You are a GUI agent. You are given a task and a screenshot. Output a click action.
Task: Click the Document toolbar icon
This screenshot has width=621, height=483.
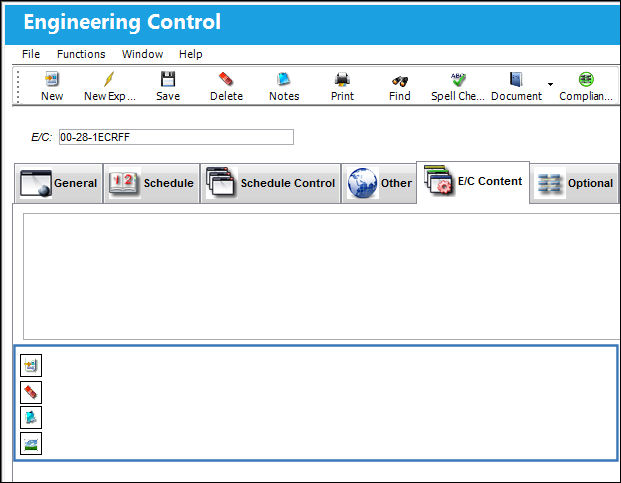516,79
